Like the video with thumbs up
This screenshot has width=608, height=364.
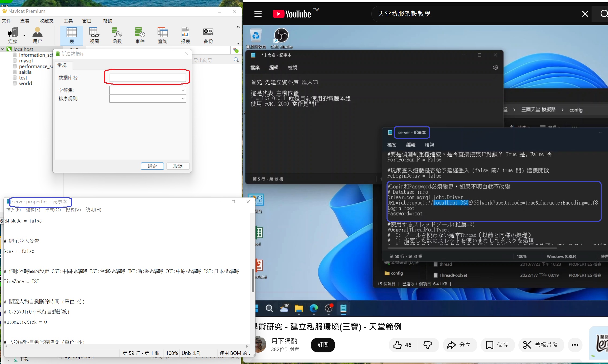pyautogui.click(x=402, y=345)
